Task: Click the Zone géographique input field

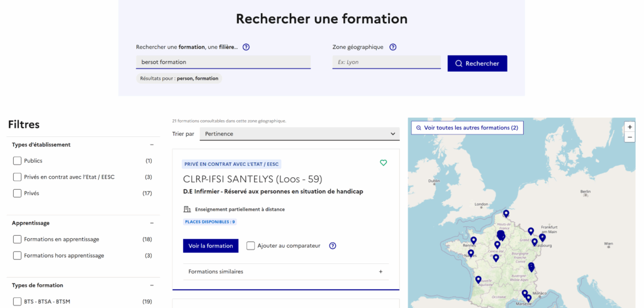Action: point(386,62)
